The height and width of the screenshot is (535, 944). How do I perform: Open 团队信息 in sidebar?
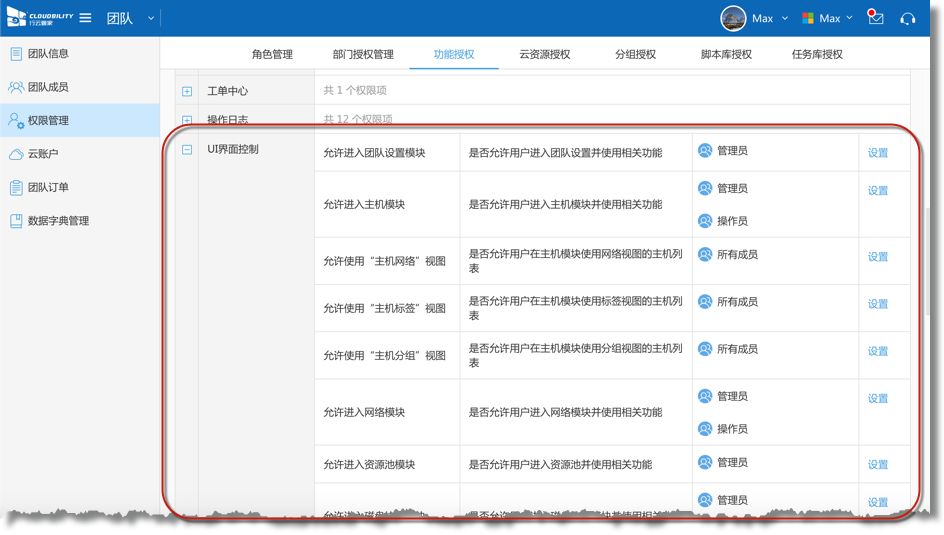pos(48,54)
